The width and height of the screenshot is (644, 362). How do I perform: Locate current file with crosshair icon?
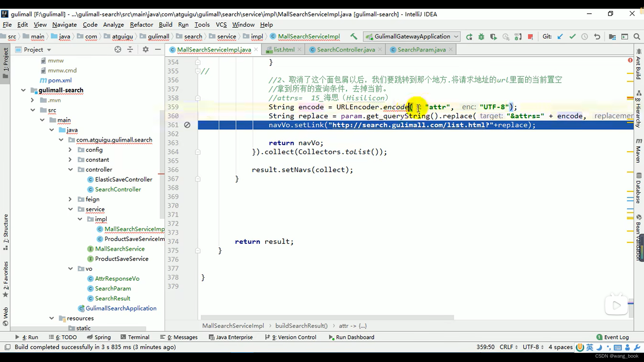click(x=118, y=49)
